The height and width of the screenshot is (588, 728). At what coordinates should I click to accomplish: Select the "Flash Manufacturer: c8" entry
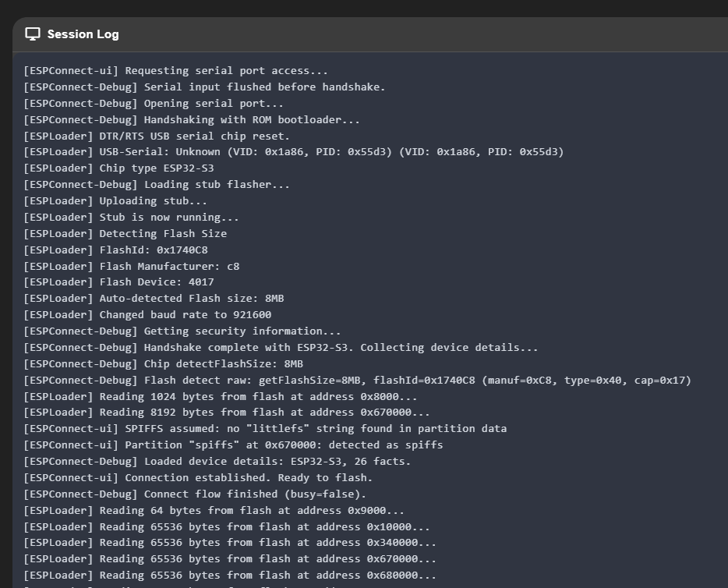point(131,267)
